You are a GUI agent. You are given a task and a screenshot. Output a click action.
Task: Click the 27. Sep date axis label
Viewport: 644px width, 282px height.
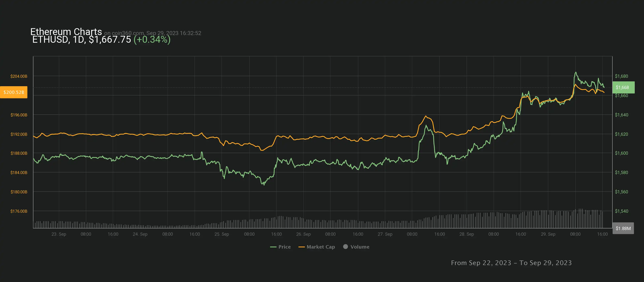click(385, 234)
